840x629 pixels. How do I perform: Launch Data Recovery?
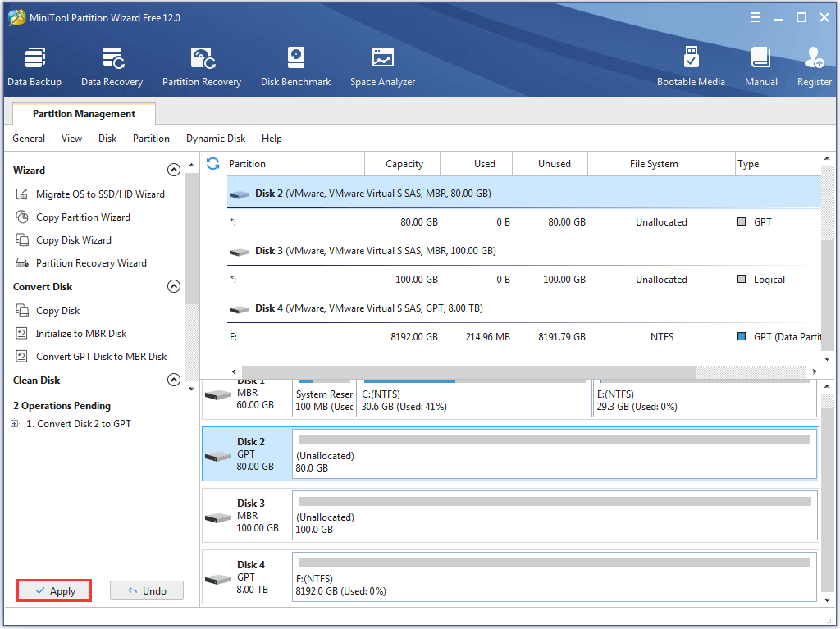coord(112,66)
